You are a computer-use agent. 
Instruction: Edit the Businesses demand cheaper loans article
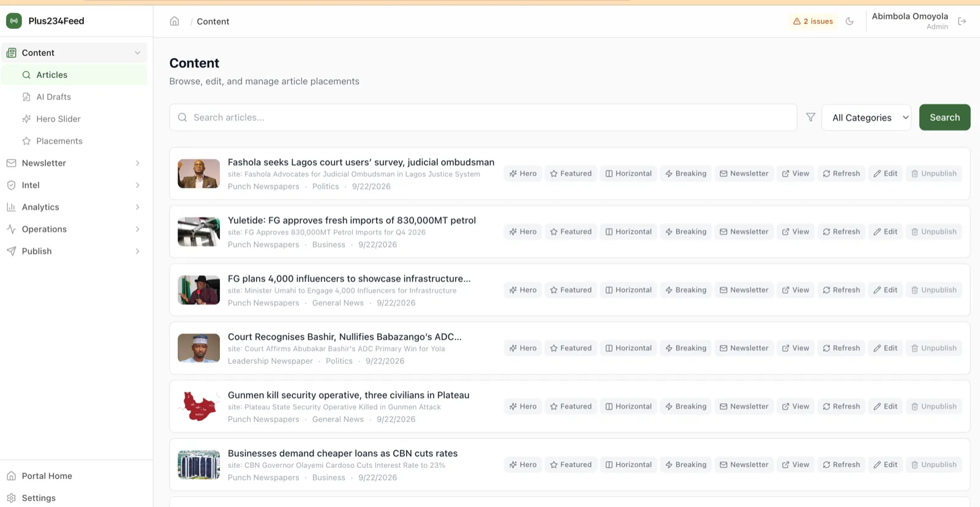886,465
